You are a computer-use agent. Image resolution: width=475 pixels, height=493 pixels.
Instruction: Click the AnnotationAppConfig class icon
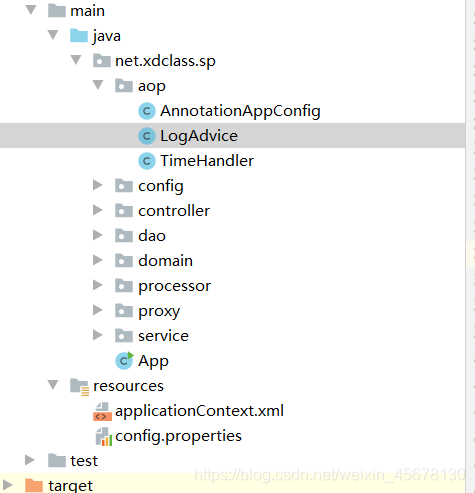pos(147,111)
